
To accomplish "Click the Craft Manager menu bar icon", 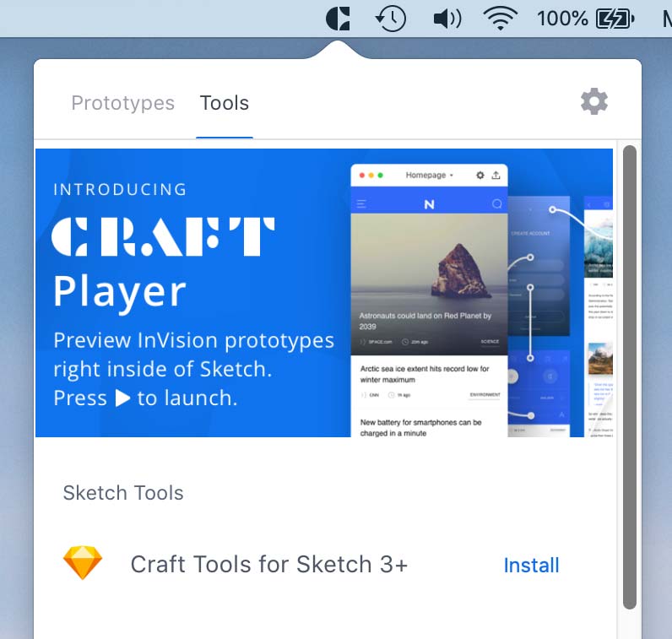I will click(x=338, y=19).
